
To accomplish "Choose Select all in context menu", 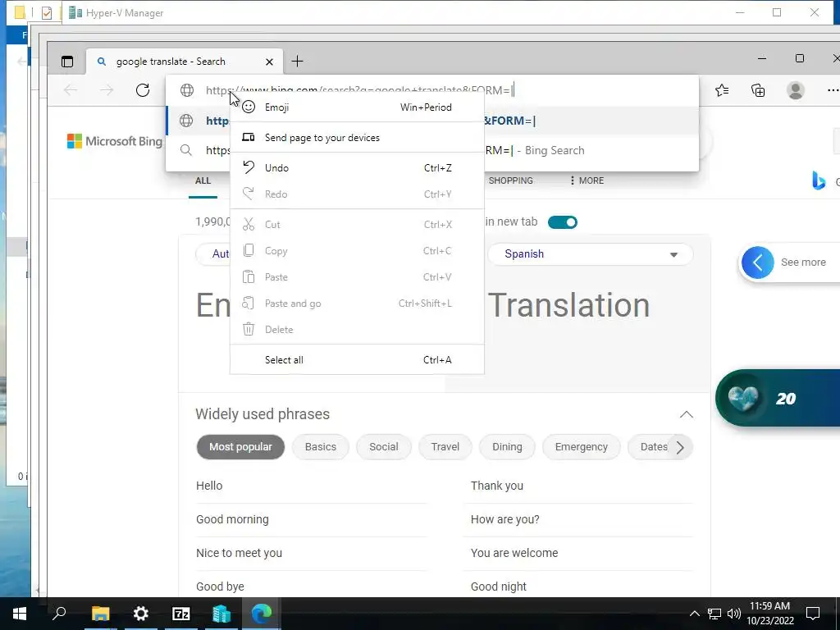I will pyautogui.click(x=358, y=360).
